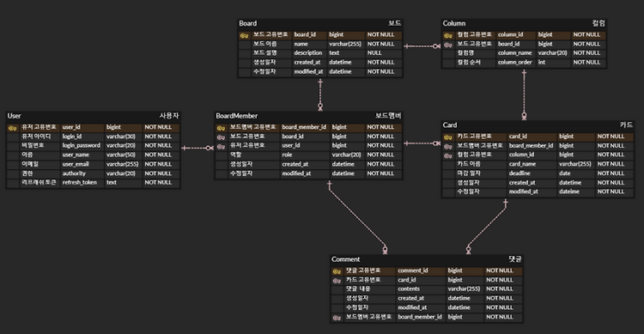Image resolution: width=644 pixels, height=334 pixels.
Task: Click the 카드 label on Card table header
Action: point(626,124)
